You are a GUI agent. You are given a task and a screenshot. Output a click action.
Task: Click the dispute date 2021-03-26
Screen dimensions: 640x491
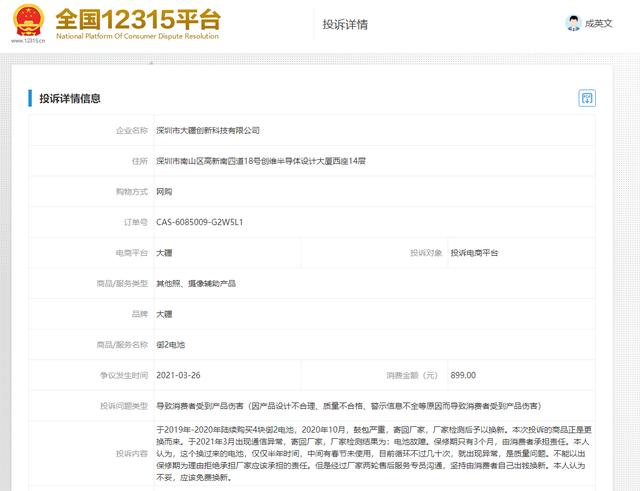178,375
